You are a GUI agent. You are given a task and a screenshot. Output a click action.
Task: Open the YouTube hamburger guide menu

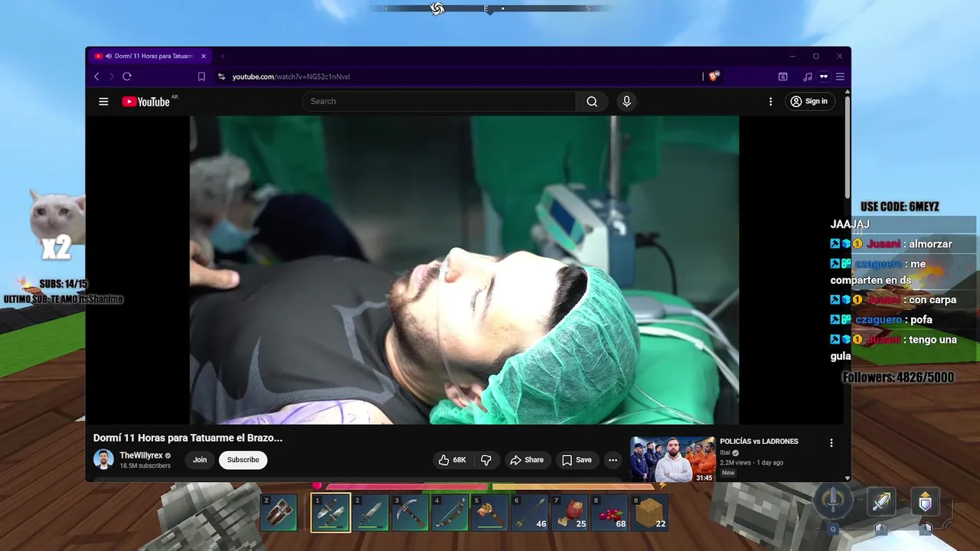pos(103,101)
